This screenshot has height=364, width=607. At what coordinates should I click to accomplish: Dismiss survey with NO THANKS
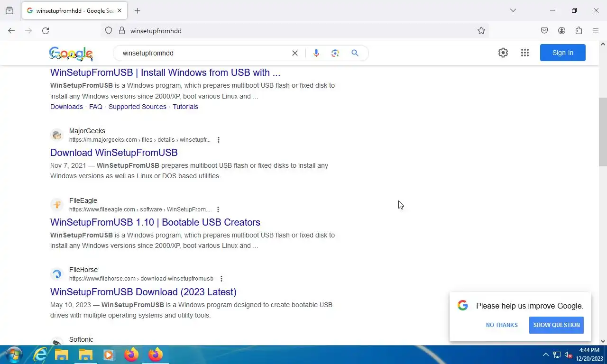pos(502,325)
